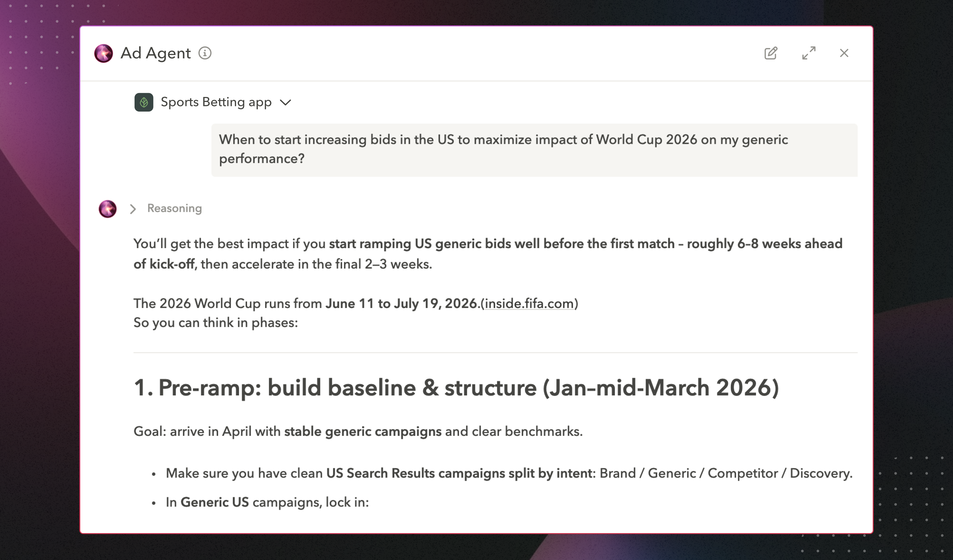Open the inside.fifa.com link
This screenshot has width=953, height=560.
coord(529,304)
